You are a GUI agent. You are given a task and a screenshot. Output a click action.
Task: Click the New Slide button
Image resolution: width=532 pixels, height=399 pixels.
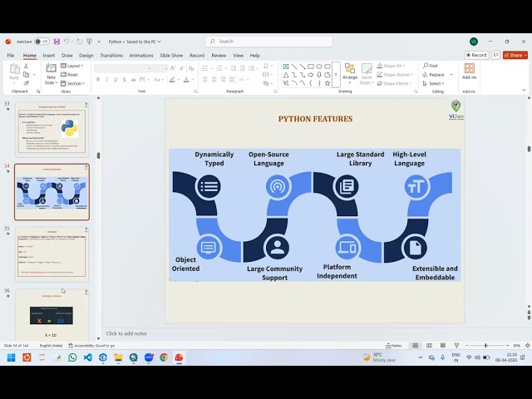[51, 74]
